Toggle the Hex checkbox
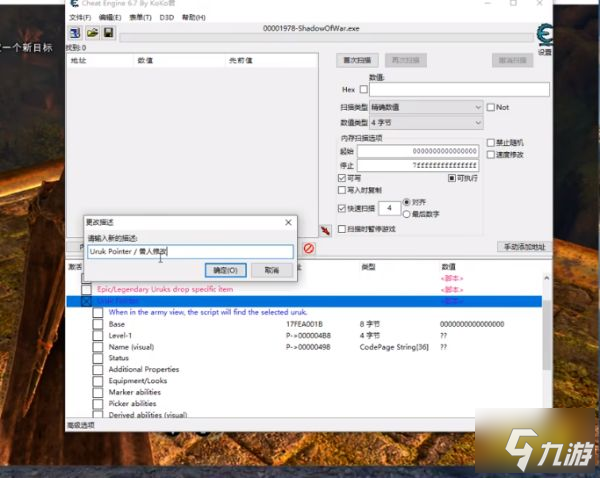 click(x=364, y=89)
